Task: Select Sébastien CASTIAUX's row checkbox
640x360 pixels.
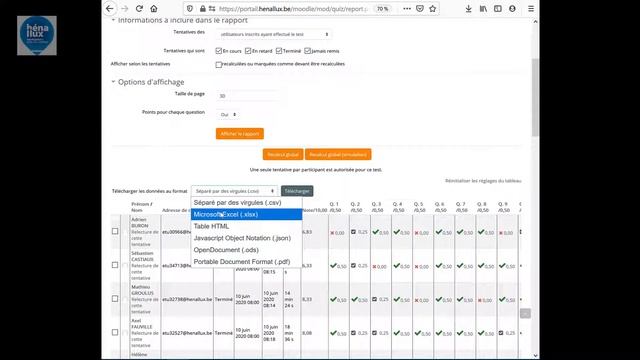Action: tap(115, 265)
